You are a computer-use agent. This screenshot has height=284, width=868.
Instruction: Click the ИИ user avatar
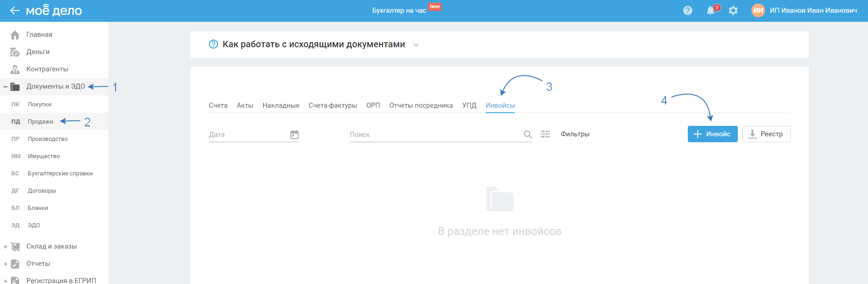tap(758, 10)
